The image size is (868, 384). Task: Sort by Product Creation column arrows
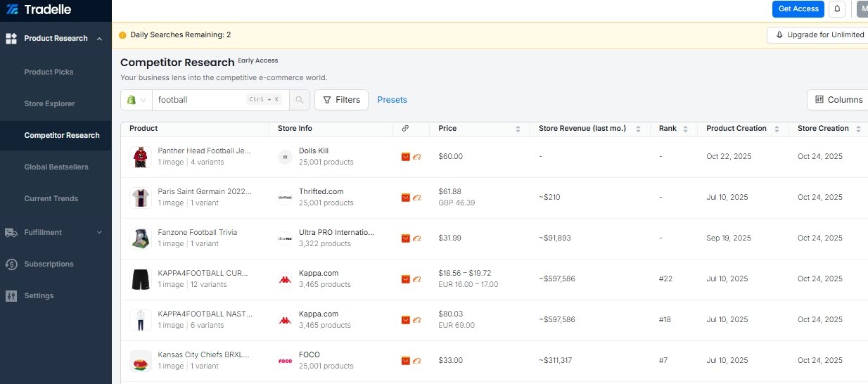coord(777,129)
